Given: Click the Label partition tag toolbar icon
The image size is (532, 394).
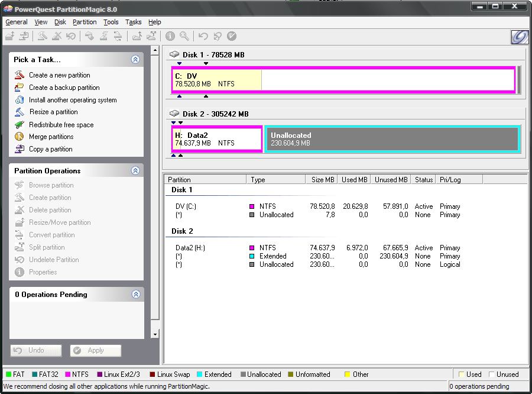Looking at the screenshot, I should pos(90,36).
